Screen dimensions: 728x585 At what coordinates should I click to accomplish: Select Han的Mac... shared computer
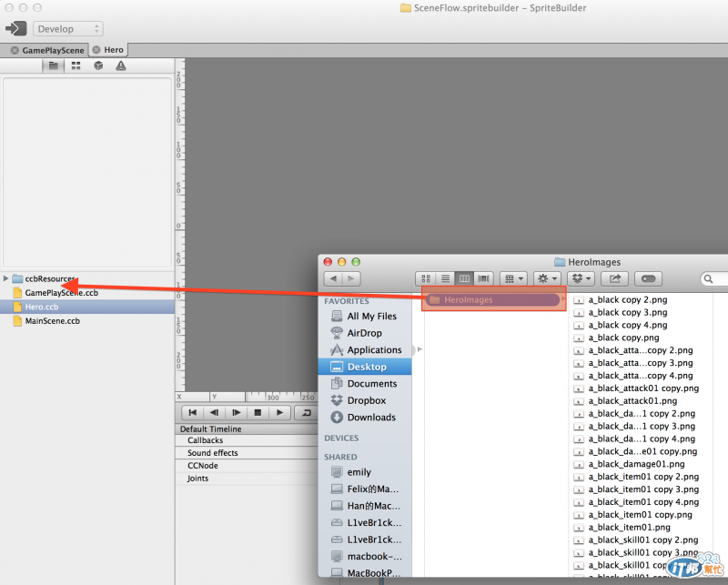coord(365,506)
